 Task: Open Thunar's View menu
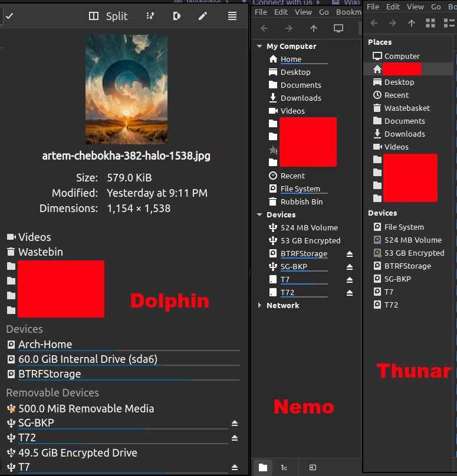click(x=415, y=6)
